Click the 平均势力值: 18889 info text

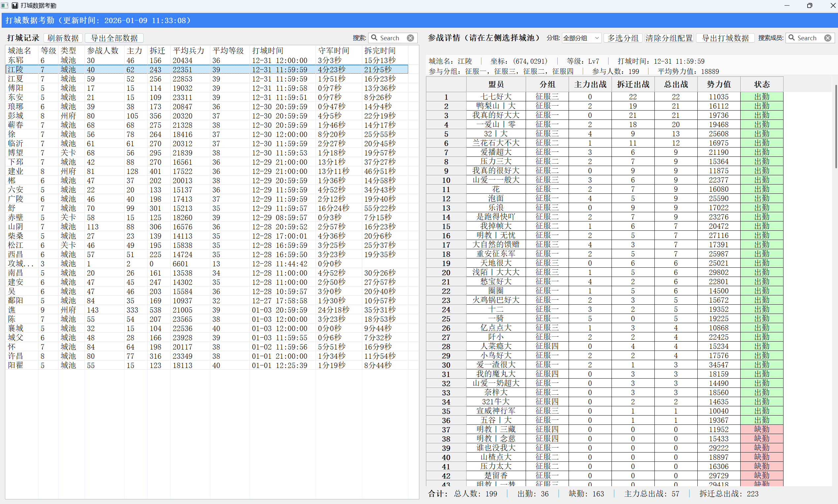(x=688, y=71)
